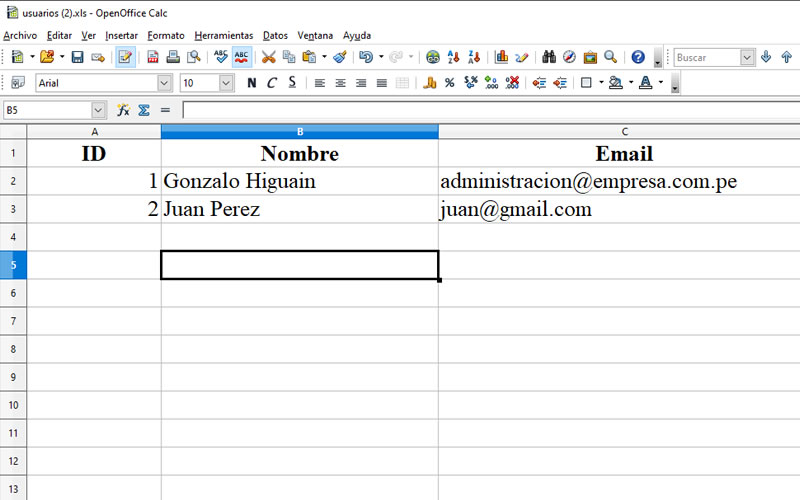The height and width of the screenshot is (500, 800).
Task: Increase the cell indent
Action: click(x=560, y=83)
